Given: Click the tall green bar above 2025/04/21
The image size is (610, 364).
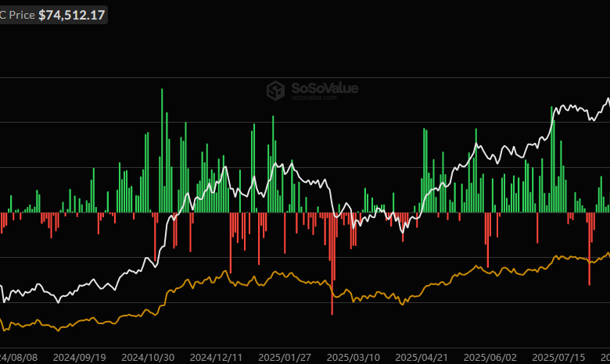Looking at the screenshot, I should click(423, 168).
